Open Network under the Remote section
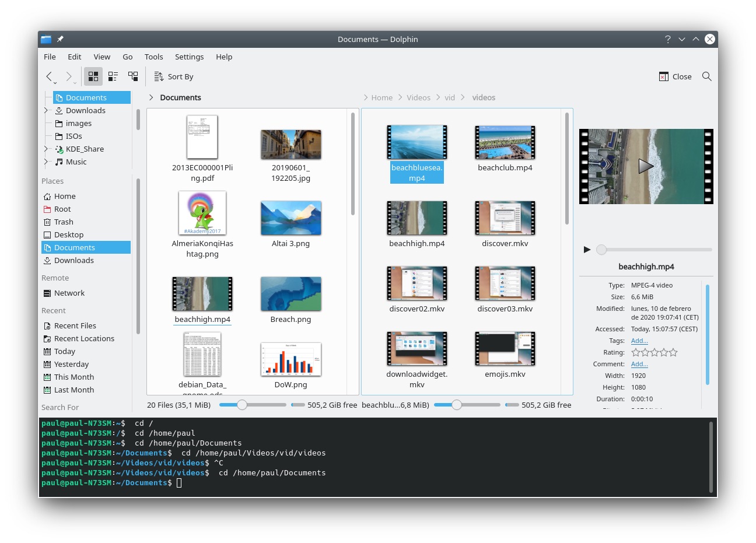 point(69,293)
